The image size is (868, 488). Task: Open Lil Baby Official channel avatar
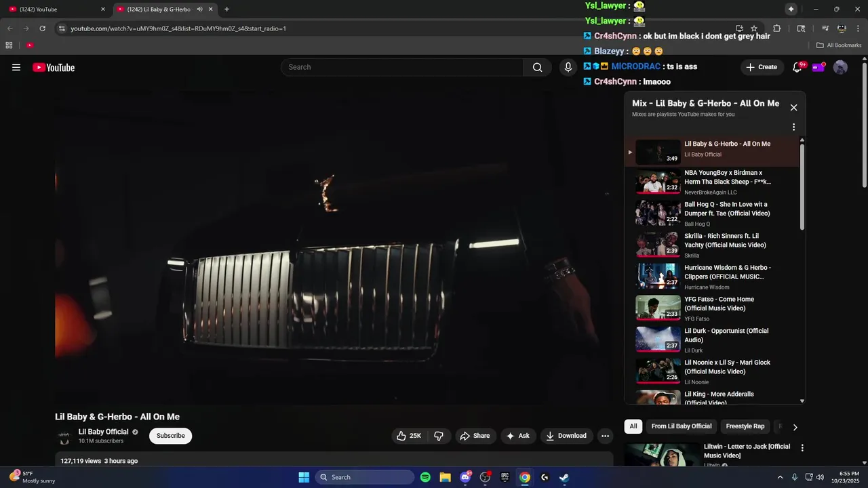coord(64,436)
